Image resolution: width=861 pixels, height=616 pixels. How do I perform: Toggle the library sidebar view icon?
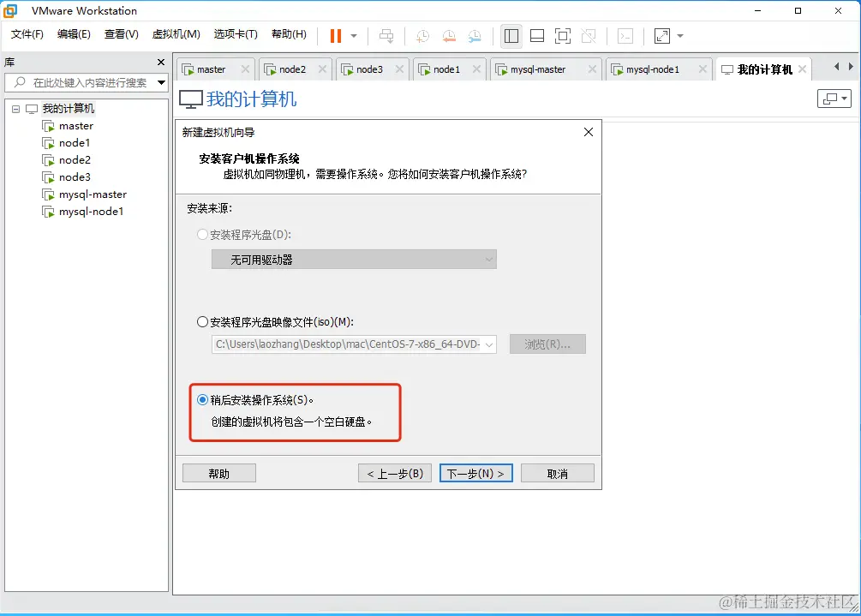coord(511,36)
